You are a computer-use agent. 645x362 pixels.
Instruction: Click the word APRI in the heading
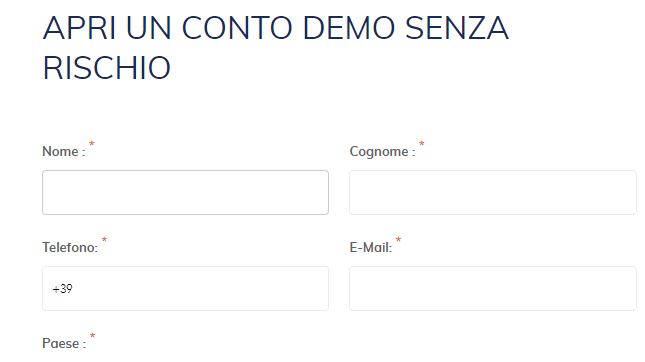79,28
